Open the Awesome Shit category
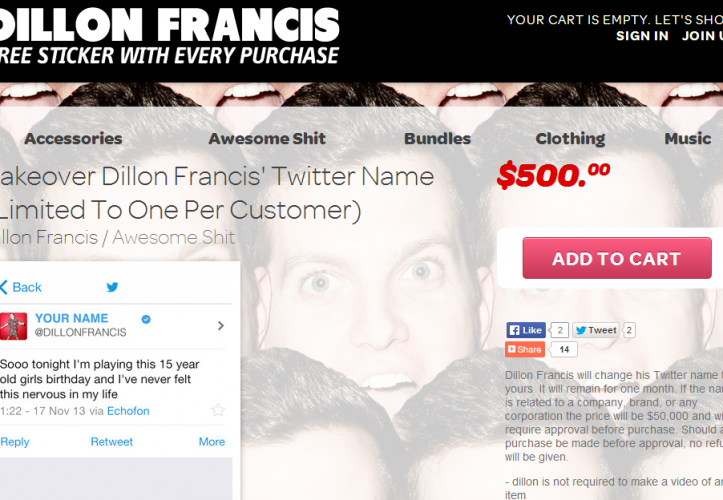Screen dimensions: 723x500 click(267, 138)
